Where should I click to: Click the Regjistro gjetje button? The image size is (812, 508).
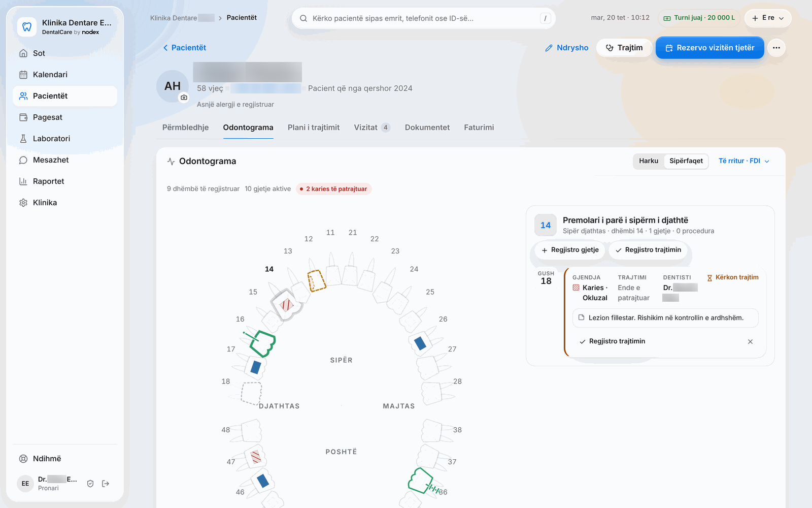click(570, 250)
